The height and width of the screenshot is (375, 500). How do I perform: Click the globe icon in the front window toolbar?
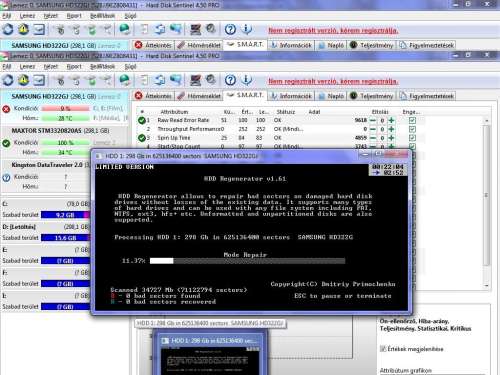click(x=125, y=80)
